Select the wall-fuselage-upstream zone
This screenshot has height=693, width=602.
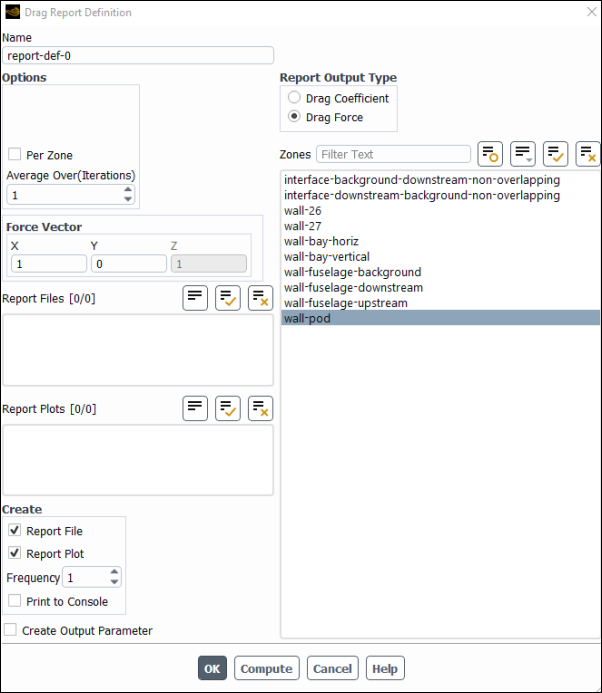tap(440, 303)
